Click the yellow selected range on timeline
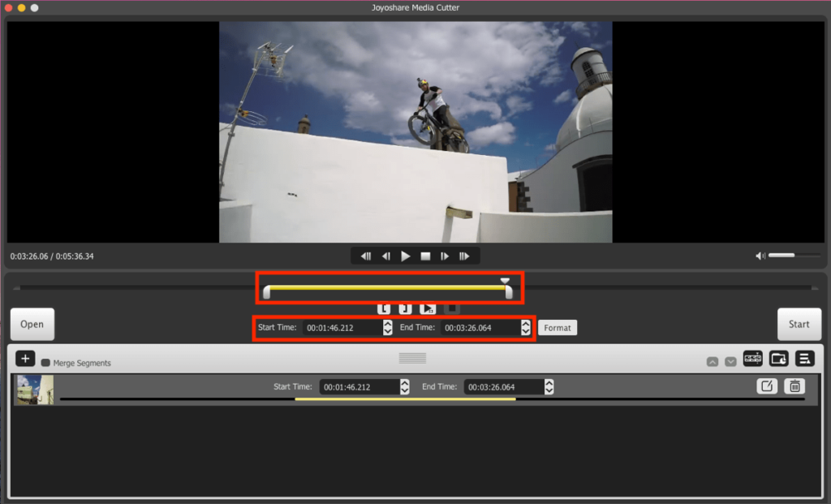Image resolution: width=831 pixels, height=504 pixels. [x=387, y=288]
